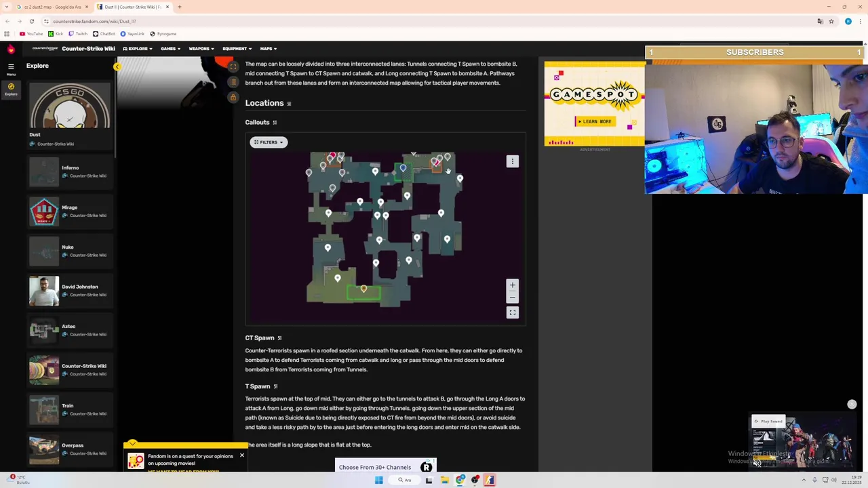Screen dimensions: 868x488
Task: Close the Fandom movies survey popup
Action: pos(241,455)
